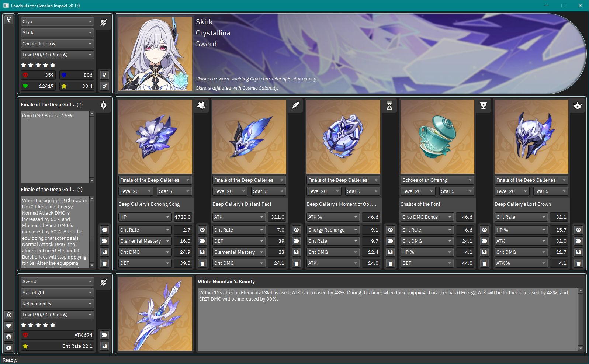Click the Azurelight sword image
The image size is (589, 364).
point(155,314)
